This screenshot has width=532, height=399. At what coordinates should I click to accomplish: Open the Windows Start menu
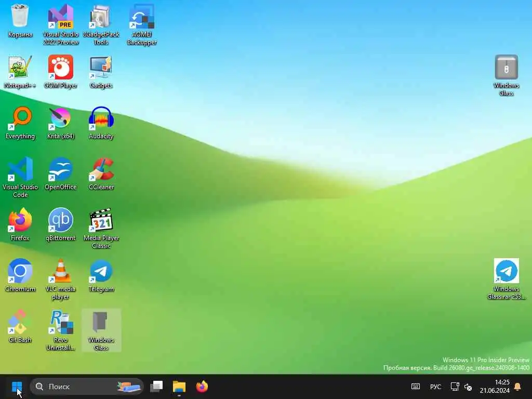tap(17, 387)
